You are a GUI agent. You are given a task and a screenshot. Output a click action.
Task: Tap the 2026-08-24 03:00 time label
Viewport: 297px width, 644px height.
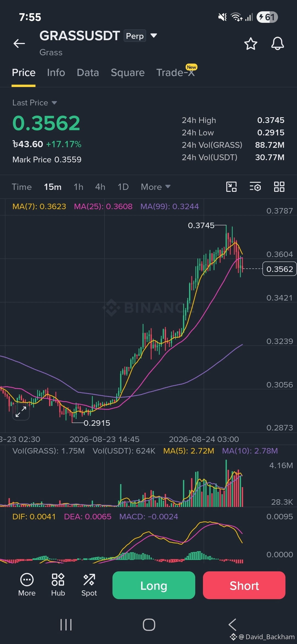point(204,439)
